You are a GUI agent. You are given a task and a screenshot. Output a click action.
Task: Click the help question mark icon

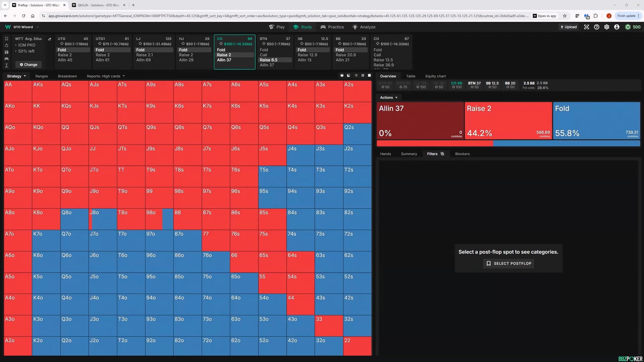[597, 27]
